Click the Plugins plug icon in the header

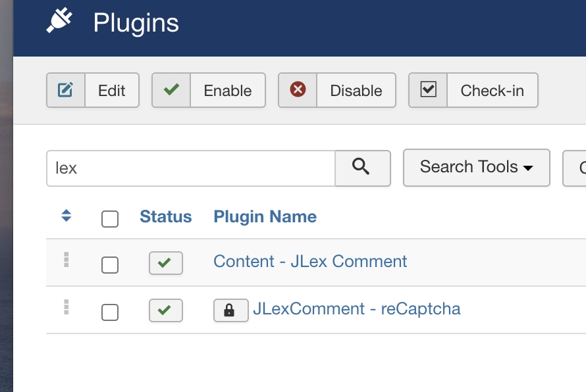[61, 20]
